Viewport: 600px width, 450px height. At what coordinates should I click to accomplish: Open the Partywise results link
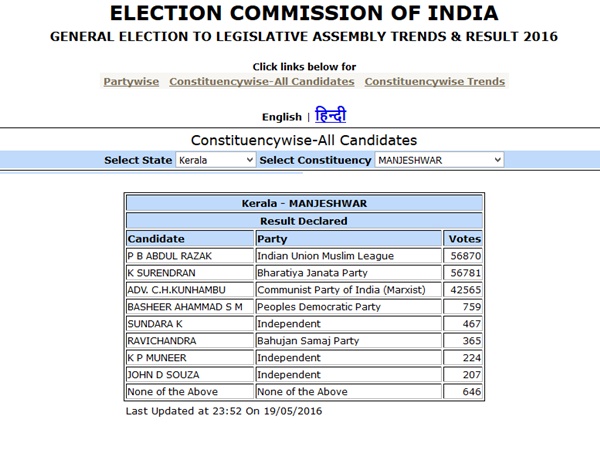click(132, 81)
